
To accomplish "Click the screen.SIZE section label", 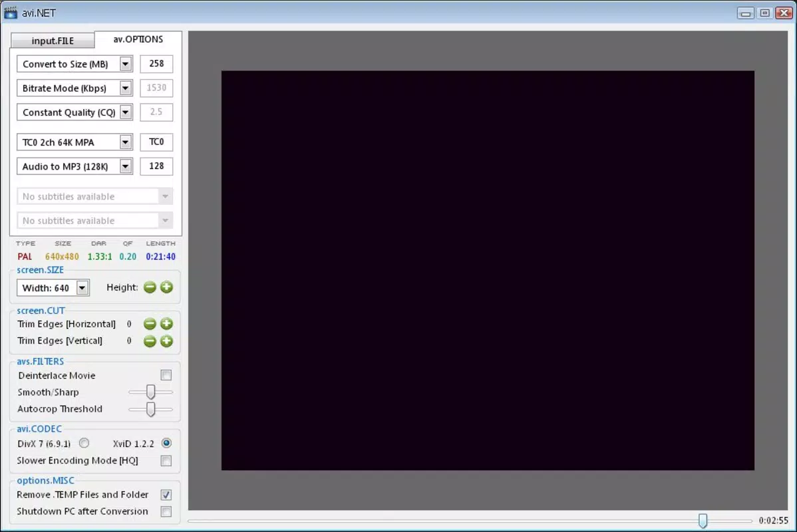I will [x=40, y=270].
